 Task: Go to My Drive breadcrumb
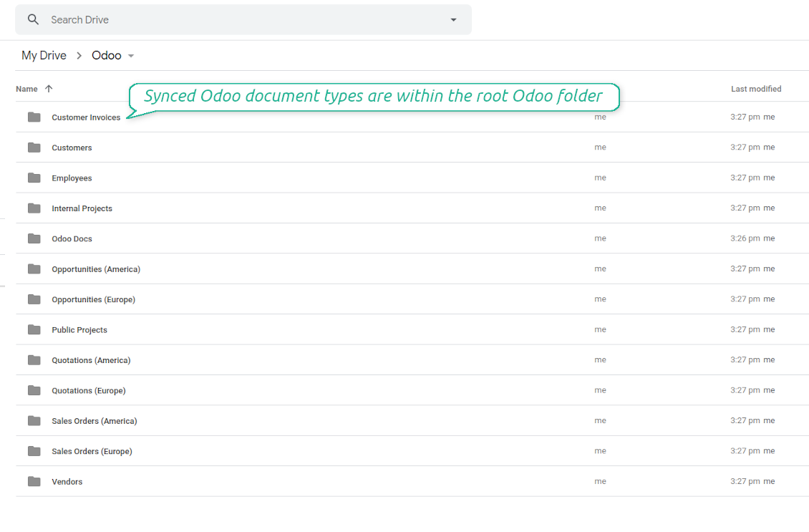tap(44, 55)
